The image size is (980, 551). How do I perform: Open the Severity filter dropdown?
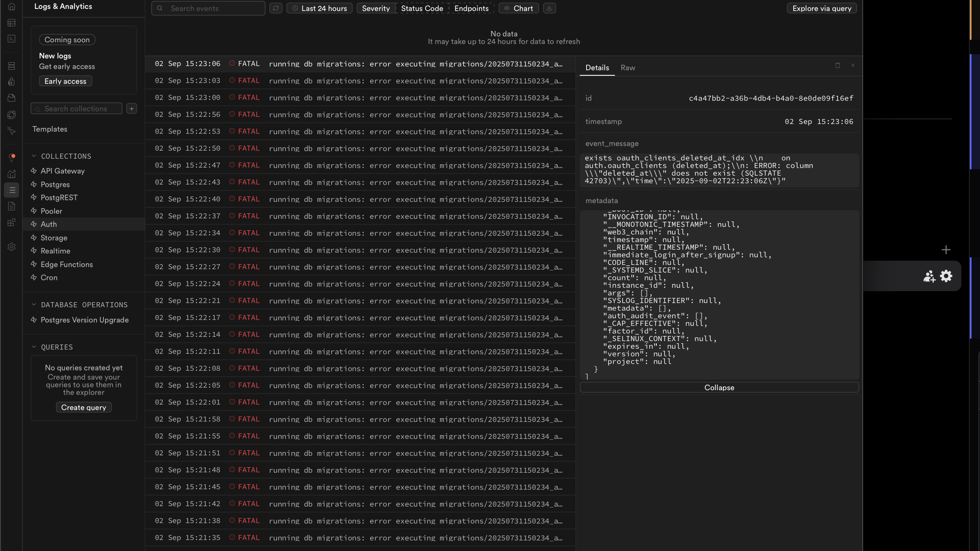[x=376, y=8]
